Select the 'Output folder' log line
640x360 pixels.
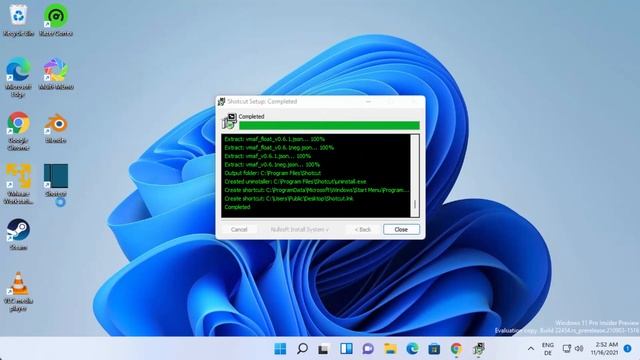tap(273, 173)
